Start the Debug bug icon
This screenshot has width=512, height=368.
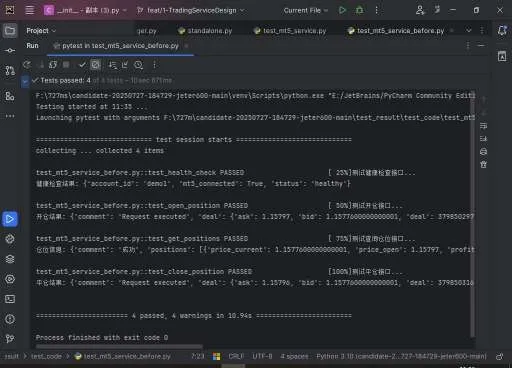tap(359, 10)
